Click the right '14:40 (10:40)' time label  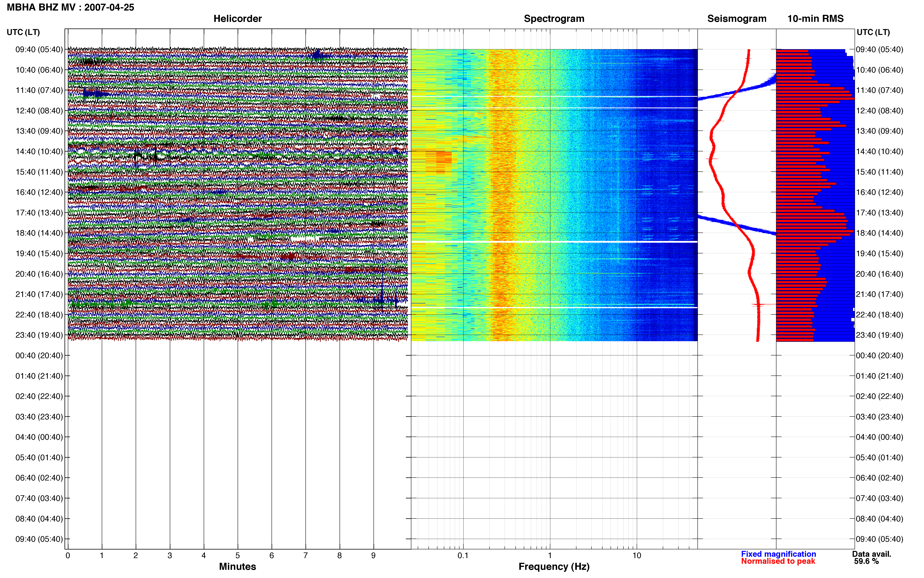pyautogui.click(x=880, y=151)
